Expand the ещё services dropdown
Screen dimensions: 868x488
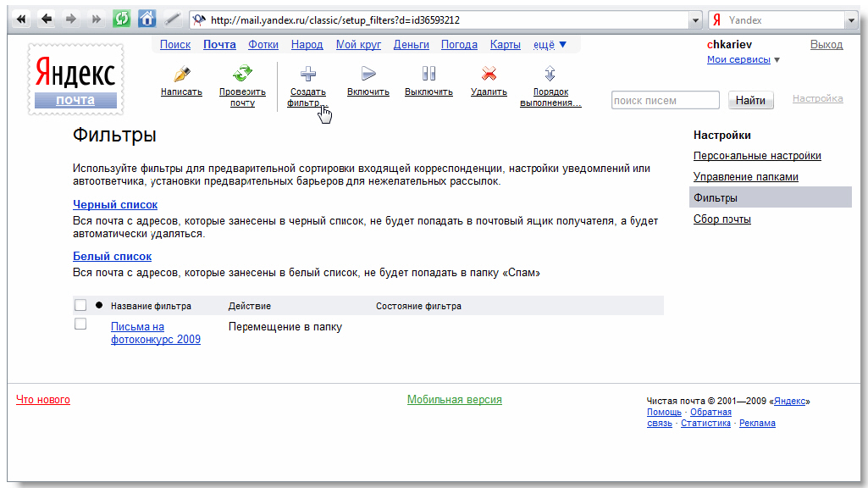coord(550,45)
